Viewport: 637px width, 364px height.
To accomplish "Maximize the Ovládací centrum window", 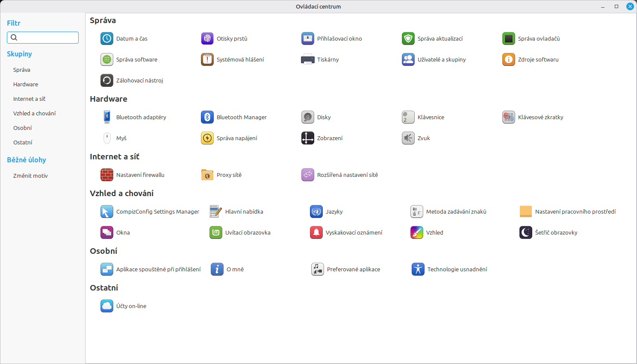I will (616, 6).
